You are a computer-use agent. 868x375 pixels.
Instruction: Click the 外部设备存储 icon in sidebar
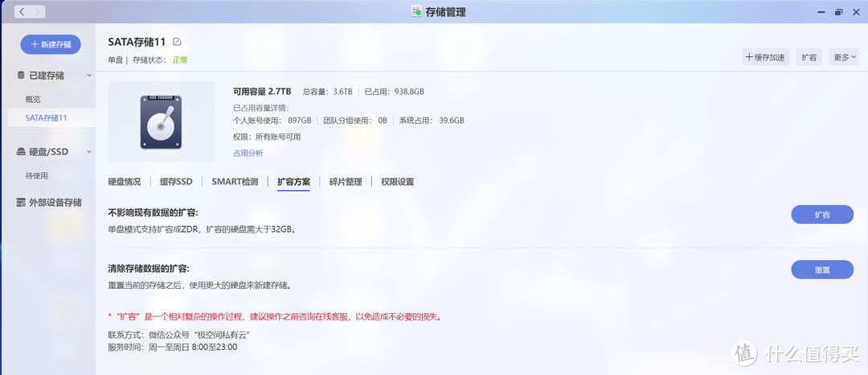click(21, 203)
